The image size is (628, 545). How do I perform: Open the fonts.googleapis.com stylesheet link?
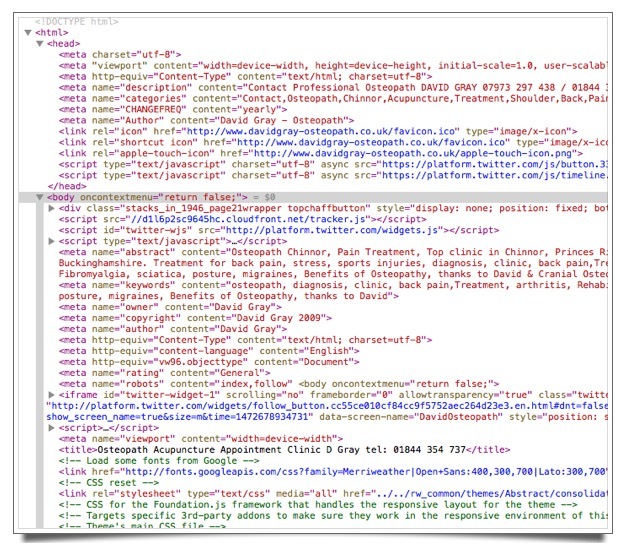pos(366,472)
